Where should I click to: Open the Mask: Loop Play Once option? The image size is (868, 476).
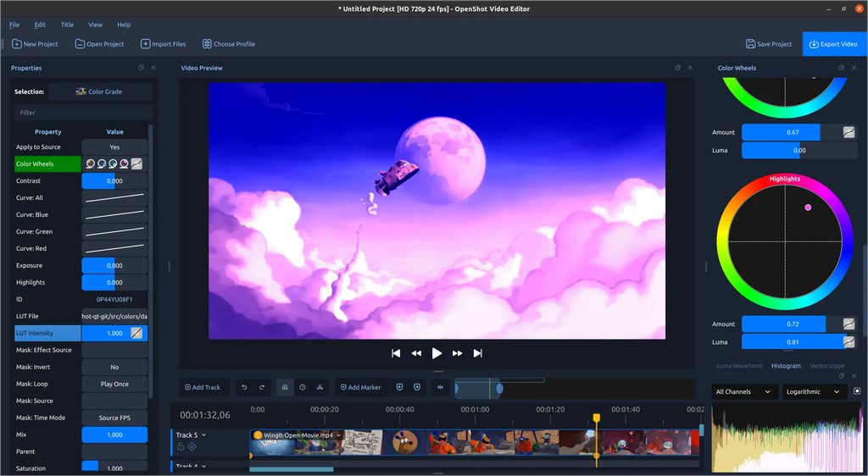pyautogui.click(x=114, y=385)
